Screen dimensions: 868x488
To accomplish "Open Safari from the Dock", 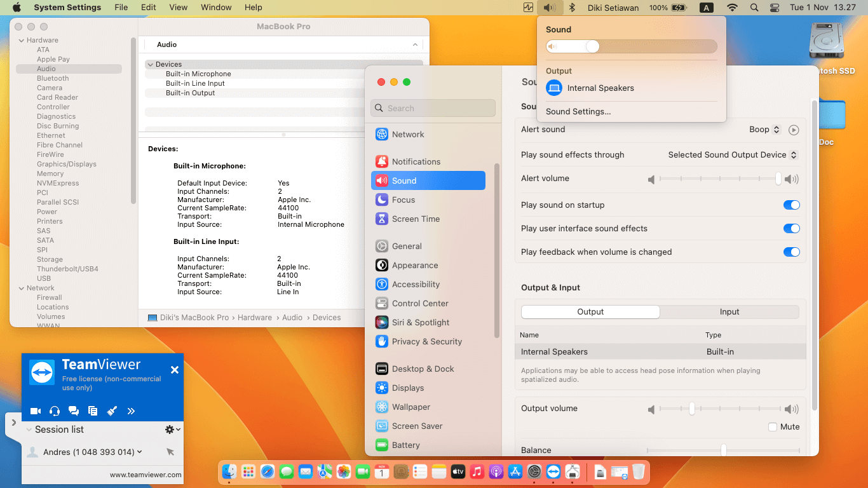I will coord(268,471).
